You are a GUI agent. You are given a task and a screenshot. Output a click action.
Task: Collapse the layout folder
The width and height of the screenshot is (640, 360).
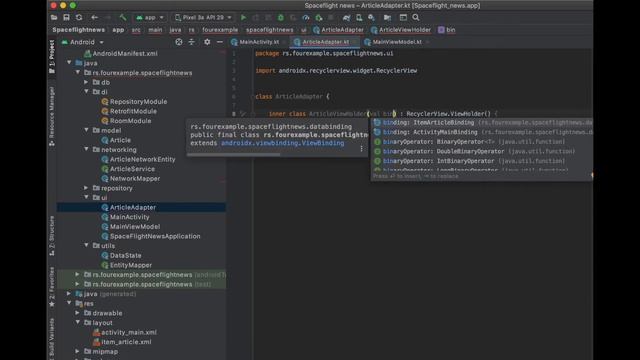pos(78,322)
